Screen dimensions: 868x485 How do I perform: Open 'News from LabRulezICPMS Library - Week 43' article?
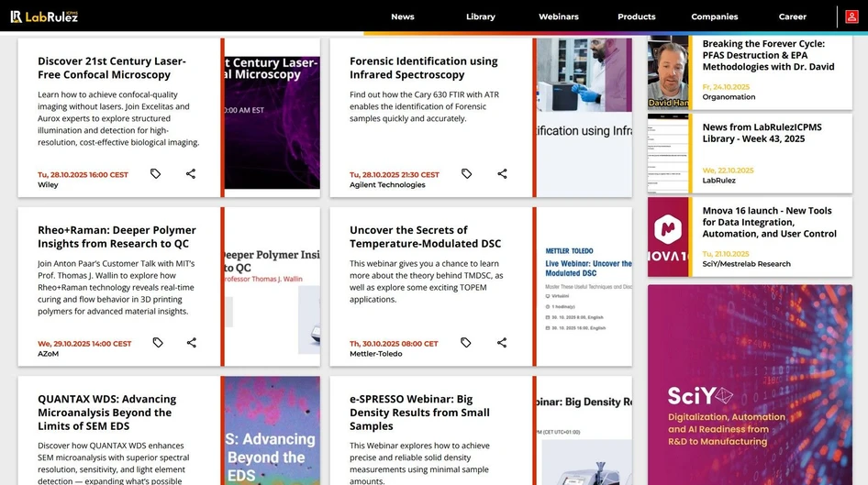(x=762, y=133)
